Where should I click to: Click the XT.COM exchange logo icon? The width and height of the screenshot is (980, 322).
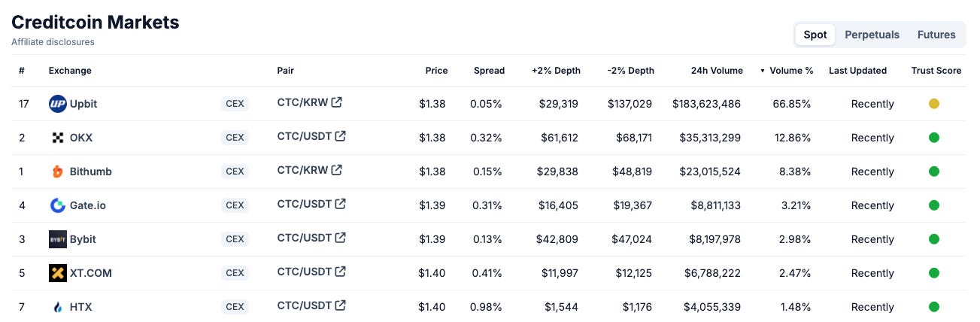click(x=58, y=273)
